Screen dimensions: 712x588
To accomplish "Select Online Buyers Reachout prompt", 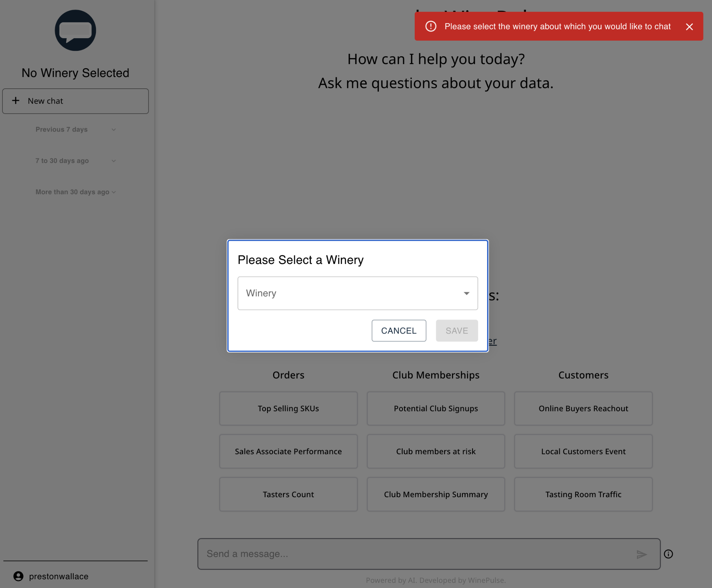I will (583, 408).
